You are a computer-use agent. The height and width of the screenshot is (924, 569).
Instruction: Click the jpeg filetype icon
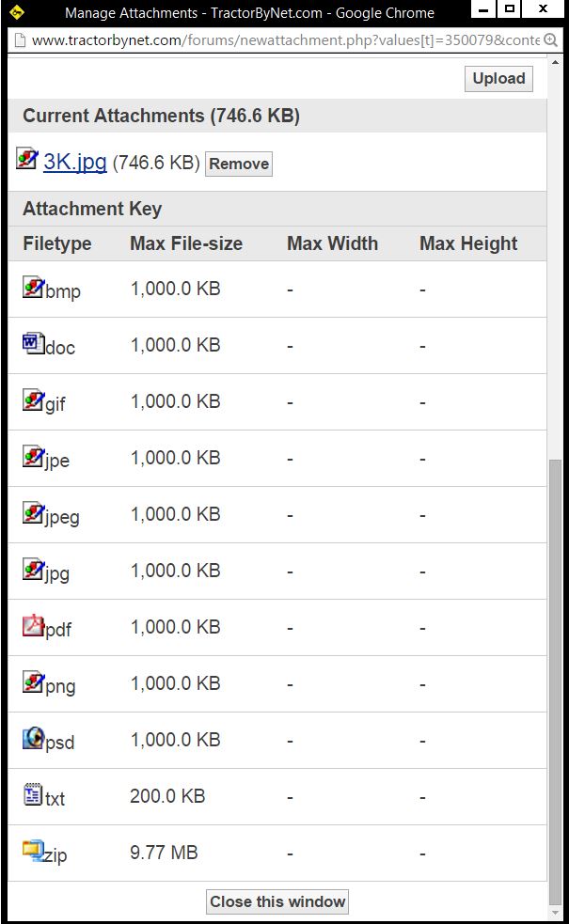33,513
